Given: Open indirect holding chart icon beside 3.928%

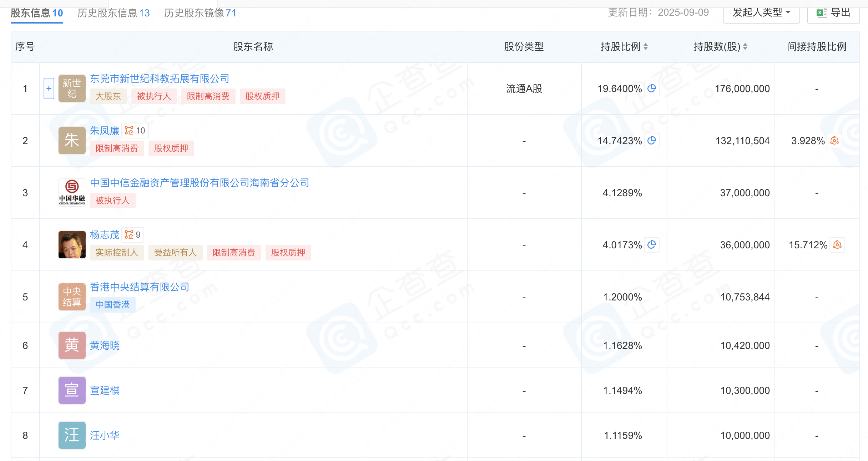Looking at the screenshot, I should tap(834, 141).
